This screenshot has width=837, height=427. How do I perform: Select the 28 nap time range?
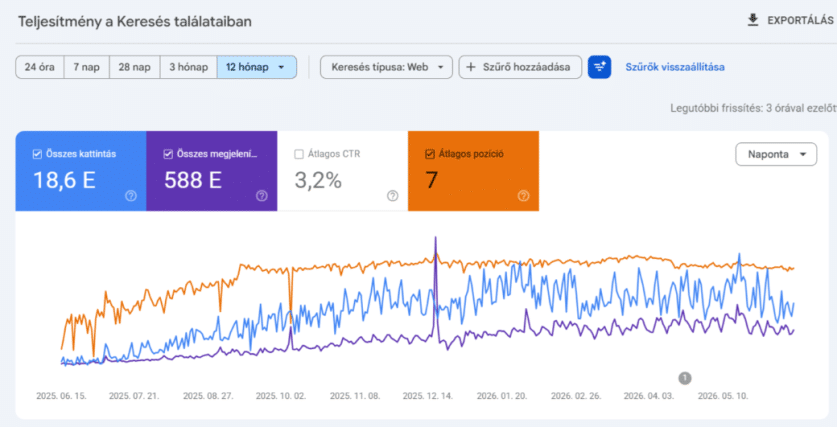coord(135,67)
